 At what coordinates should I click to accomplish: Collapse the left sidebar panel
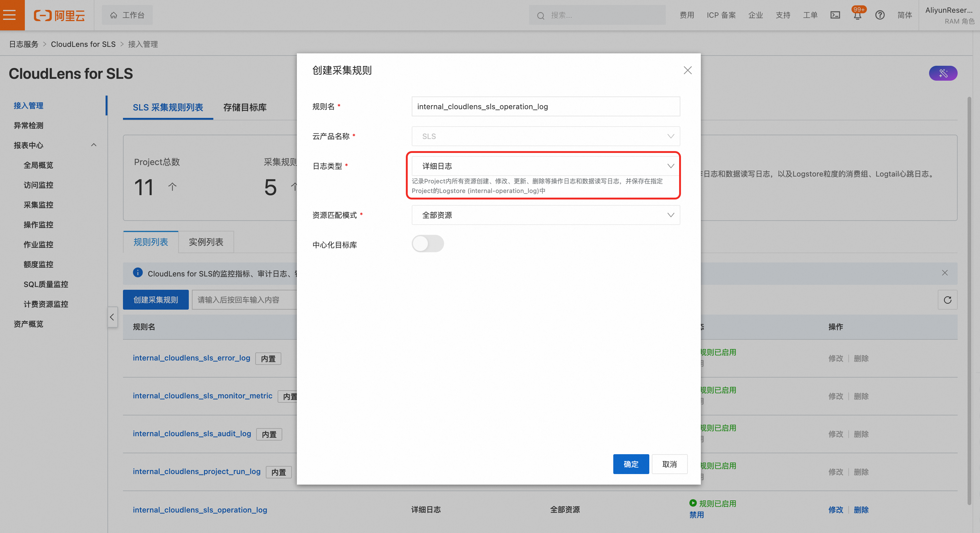(x=112, y=317)
